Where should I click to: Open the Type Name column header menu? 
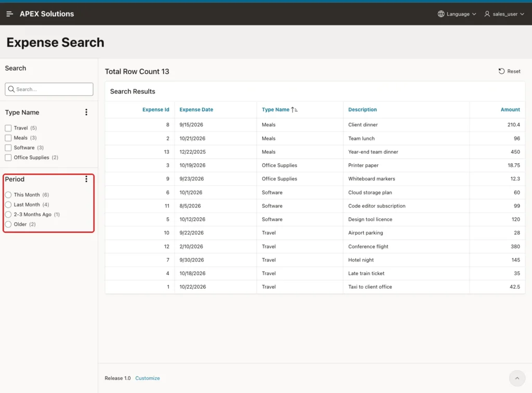(275, 110)
